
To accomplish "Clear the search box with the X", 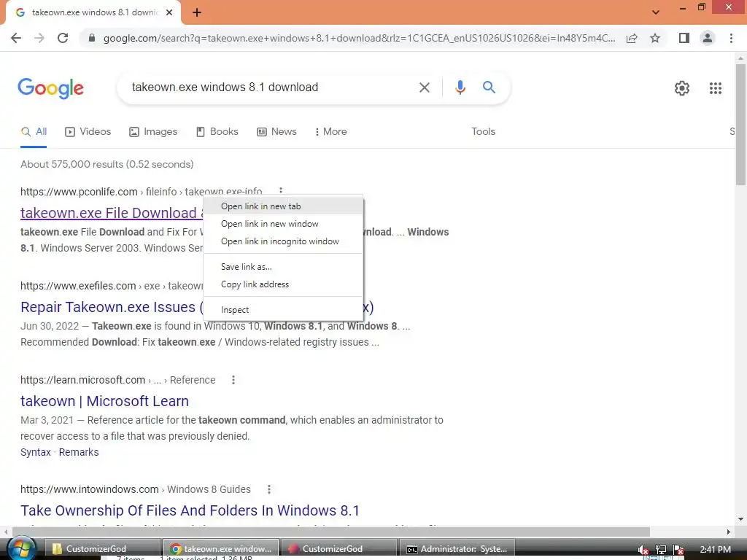I will click(424, 87).
